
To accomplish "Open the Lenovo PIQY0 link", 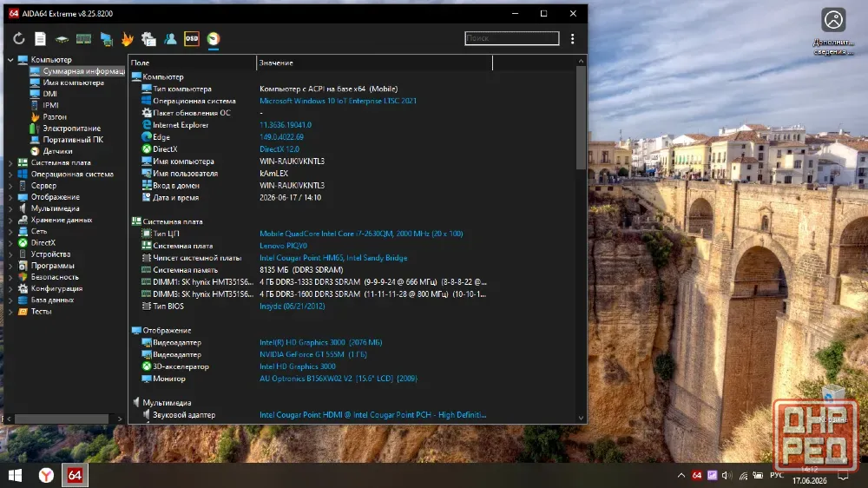I will point(283,246).
